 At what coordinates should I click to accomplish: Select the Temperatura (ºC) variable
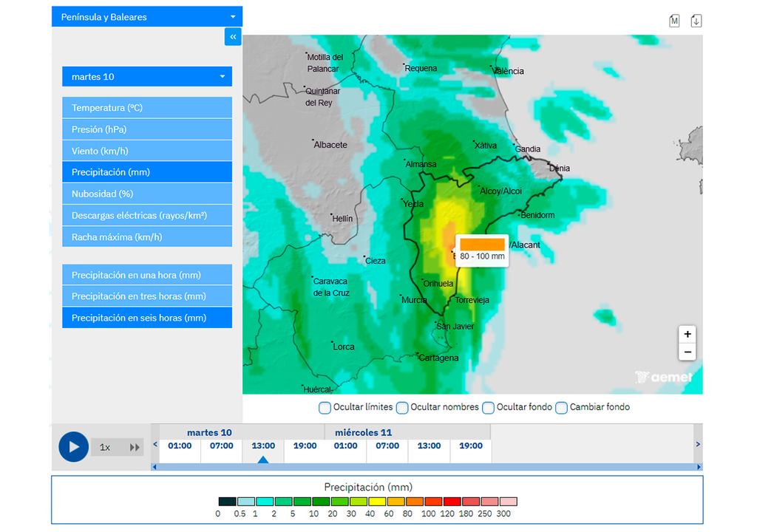point(146,107)
